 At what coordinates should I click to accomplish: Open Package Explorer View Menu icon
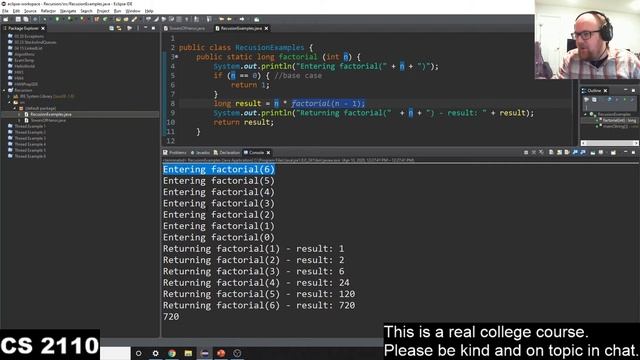[x=138, y=28]
